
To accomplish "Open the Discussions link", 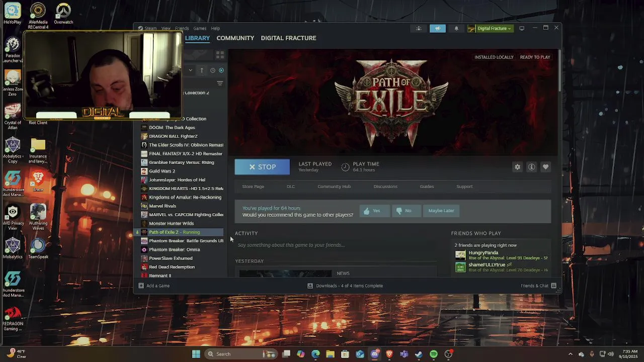I will 385,187.
